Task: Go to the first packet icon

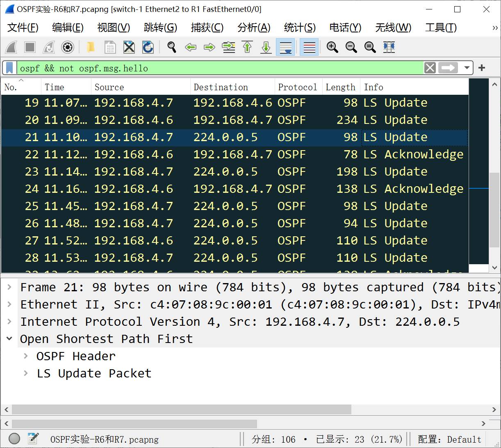Action: coord(247,47)
